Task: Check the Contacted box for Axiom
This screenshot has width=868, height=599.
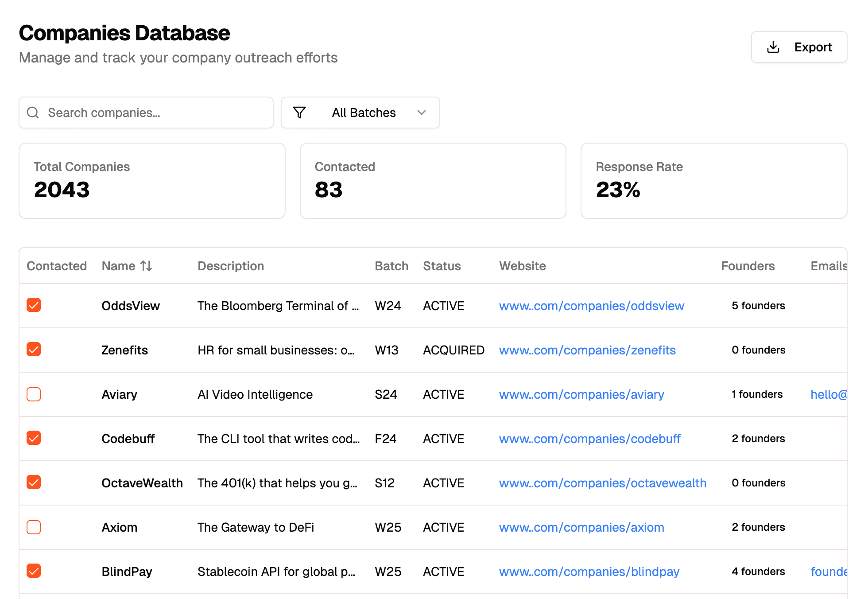Action: [x=34, y=527]
